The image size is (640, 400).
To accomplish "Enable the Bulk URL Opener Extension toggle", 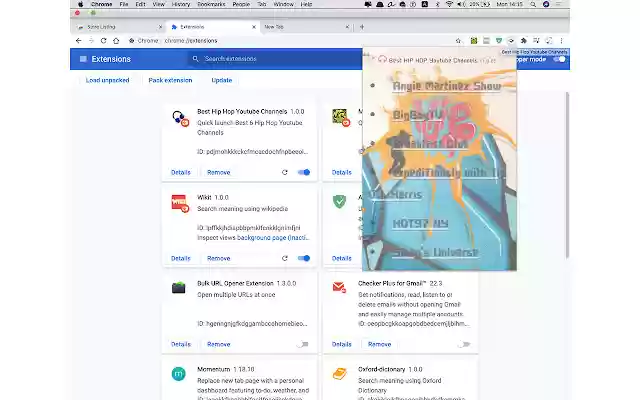I will (x=302, y=344).
